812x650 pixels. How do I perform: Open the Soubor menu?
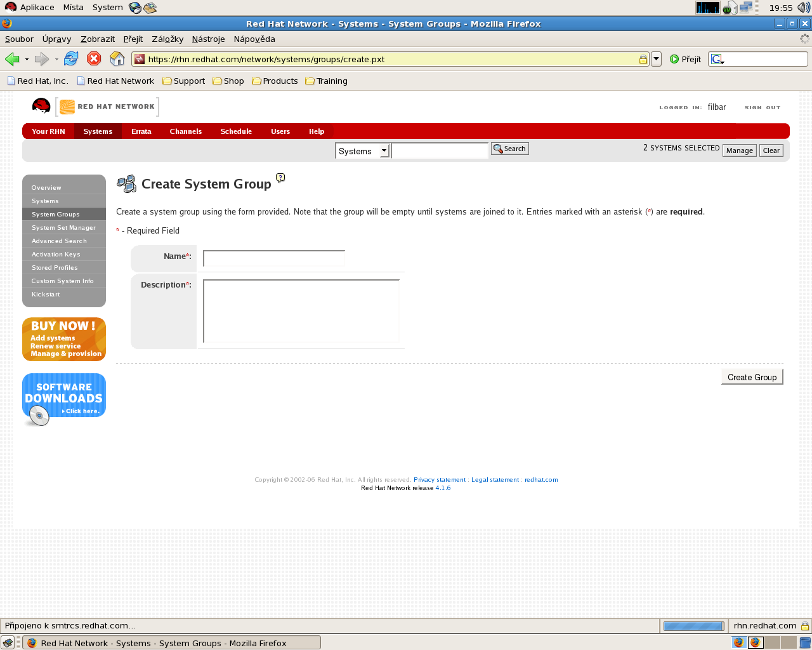[19, 39]
